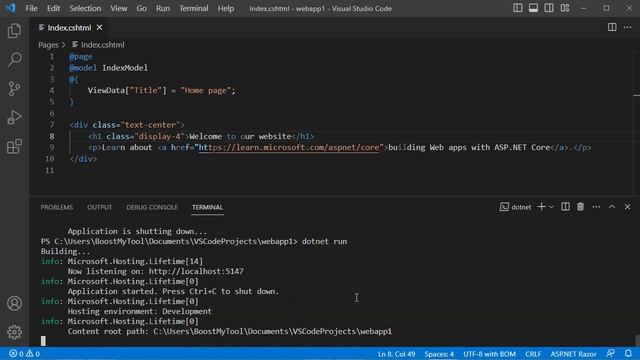Click "Welcome to our website" heading text

tap(240, 136)
